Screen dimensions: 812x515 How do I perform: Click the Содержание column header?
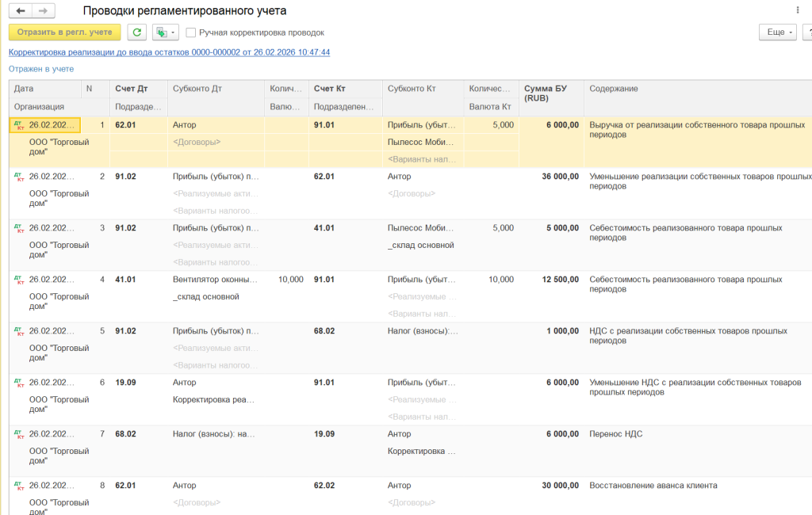click(614, 89)
